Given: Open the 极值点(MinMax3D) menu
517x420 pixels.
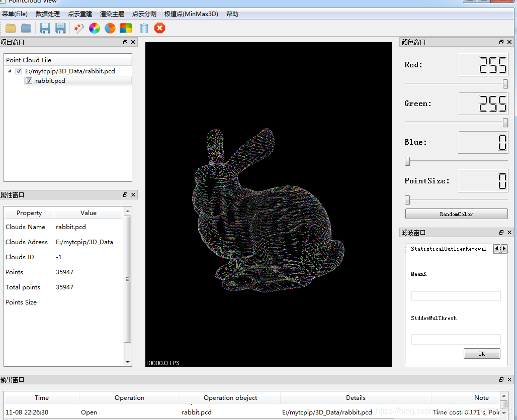Looking at the screenshot, I should coord(191,14).
